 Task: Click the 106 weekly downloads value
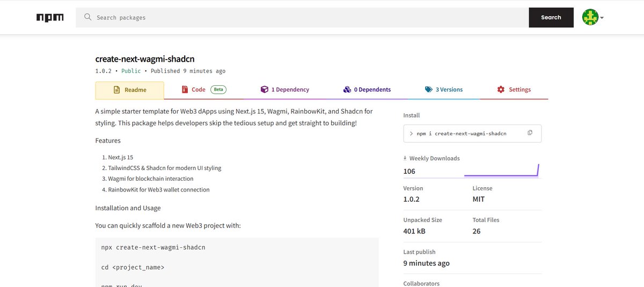tap(409, 172)
